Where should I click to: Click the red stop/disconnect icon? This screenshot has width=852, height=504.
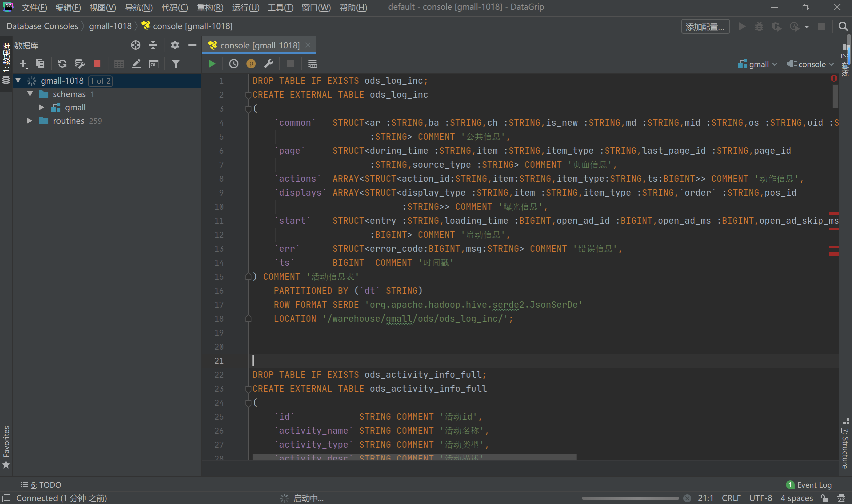97,64
